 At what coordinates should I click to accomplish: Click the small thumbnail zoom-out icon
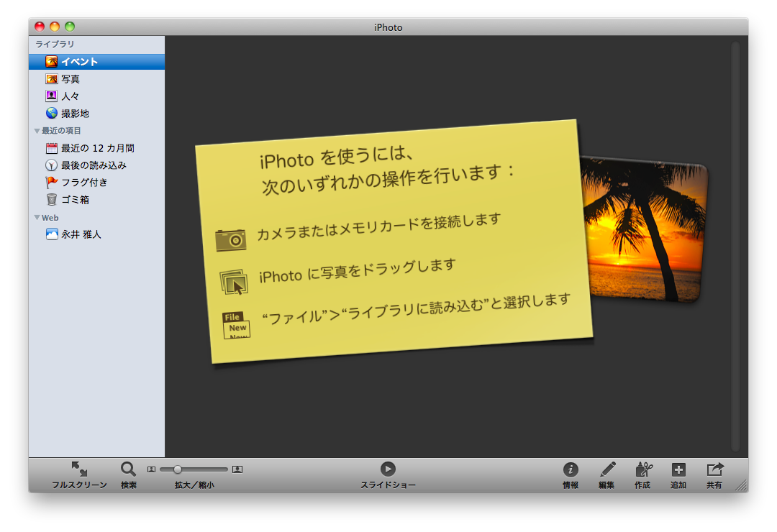tap(152, 469)
